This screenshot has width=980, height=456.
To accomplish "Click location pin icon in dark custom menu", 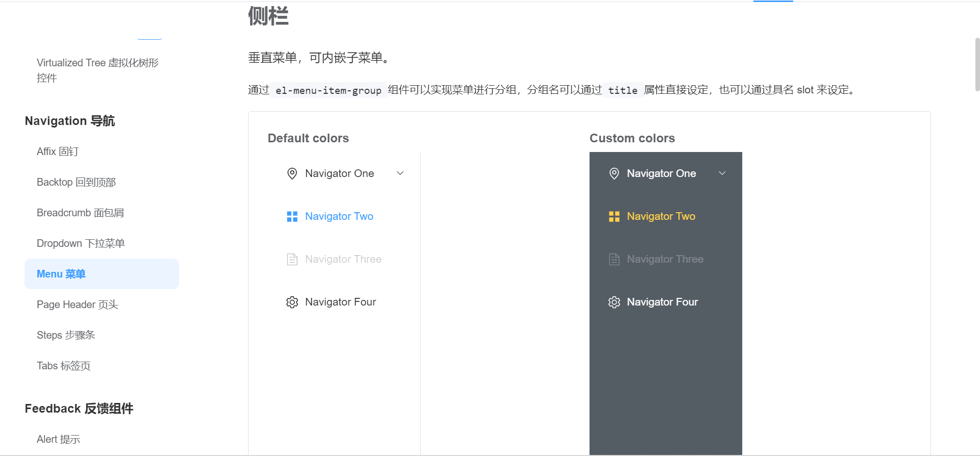I will point(614,174).
